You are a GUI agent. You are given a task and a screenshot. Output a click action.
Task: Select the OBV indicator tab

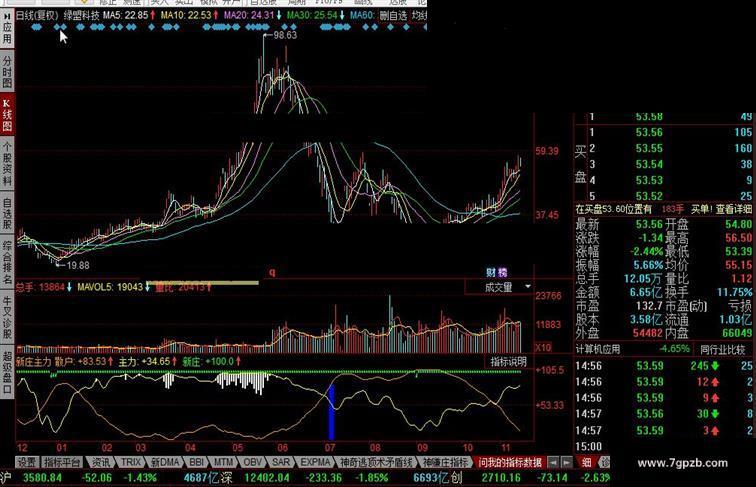coord(252,462)
